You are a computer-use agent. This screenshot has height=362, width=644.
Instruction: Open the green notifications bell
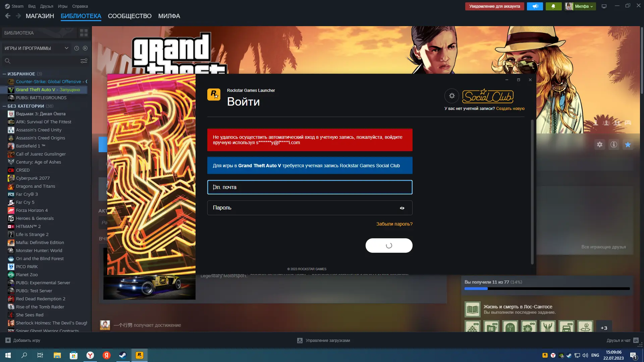pyautogui.click(x=553, y=6)
